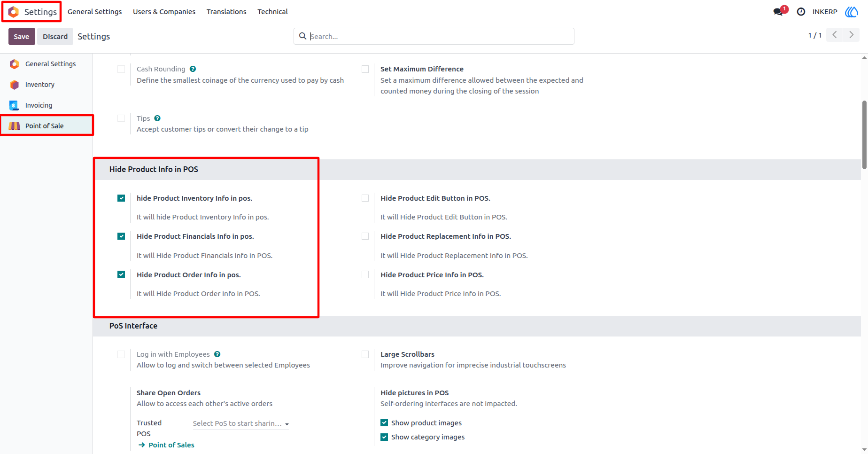This screenshot has width=868, height=454.
Task: Open the activities clock icon
Action: (801, 12)
